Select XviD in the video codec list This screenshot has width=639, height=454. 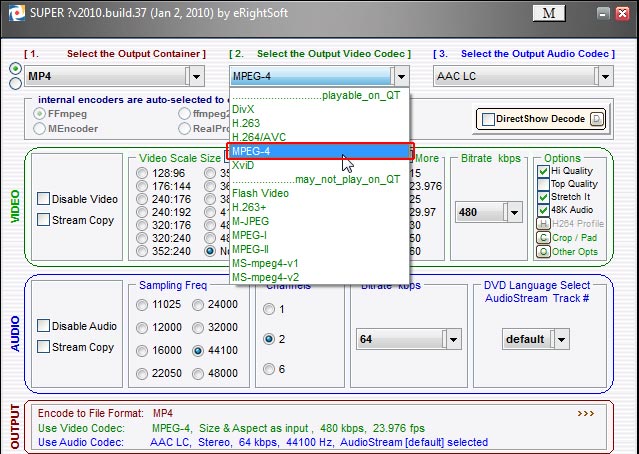244,164
